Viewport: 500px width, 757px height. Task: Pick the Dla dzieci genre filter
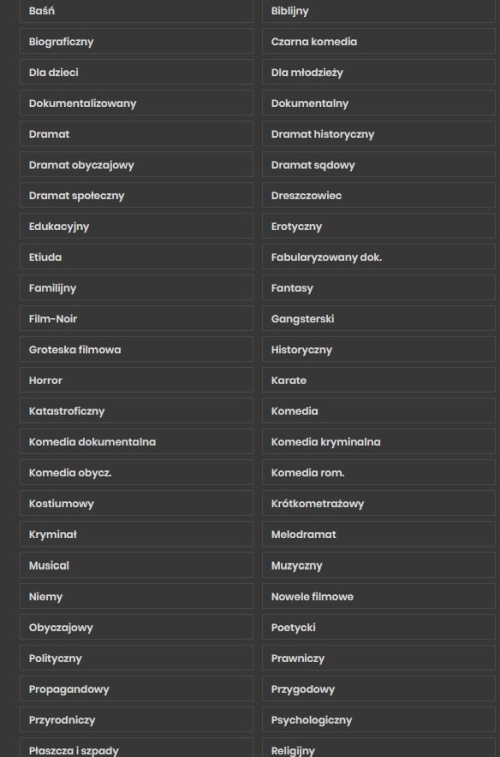[137, 72]
